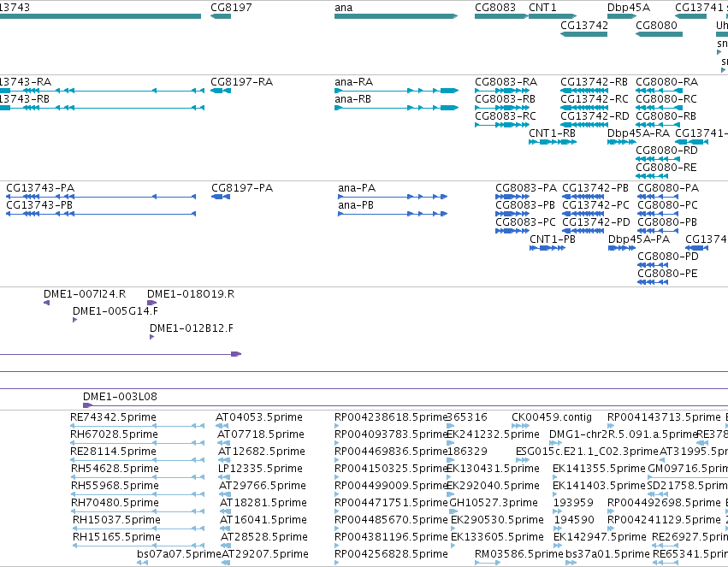Select protein CG13743-PB
The width and height of the screenshot is (728, 567).
[101, 214]
